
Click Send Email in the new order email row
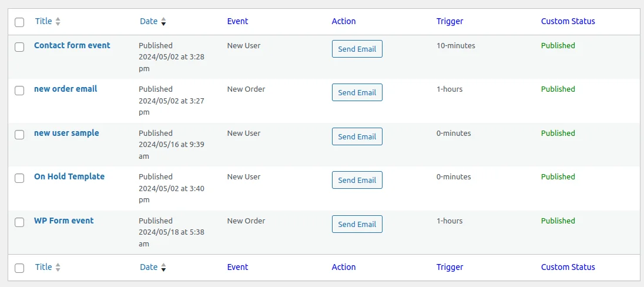357,92
